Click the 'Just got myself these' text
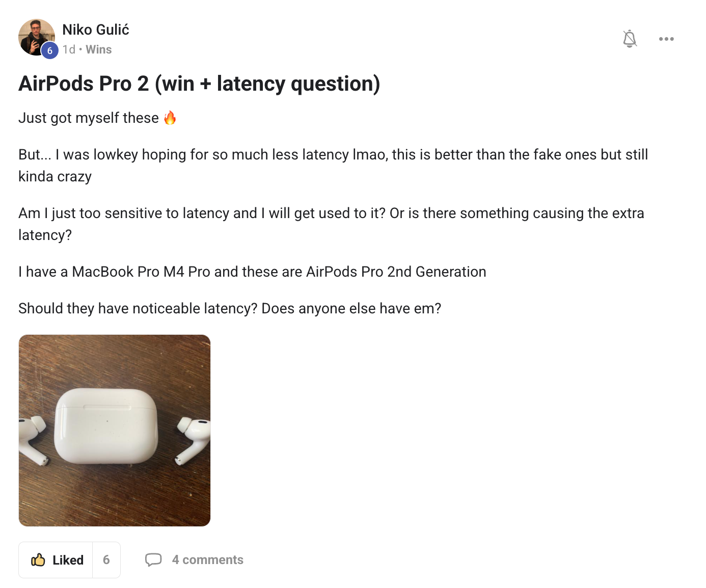 (x=89, y=118)
